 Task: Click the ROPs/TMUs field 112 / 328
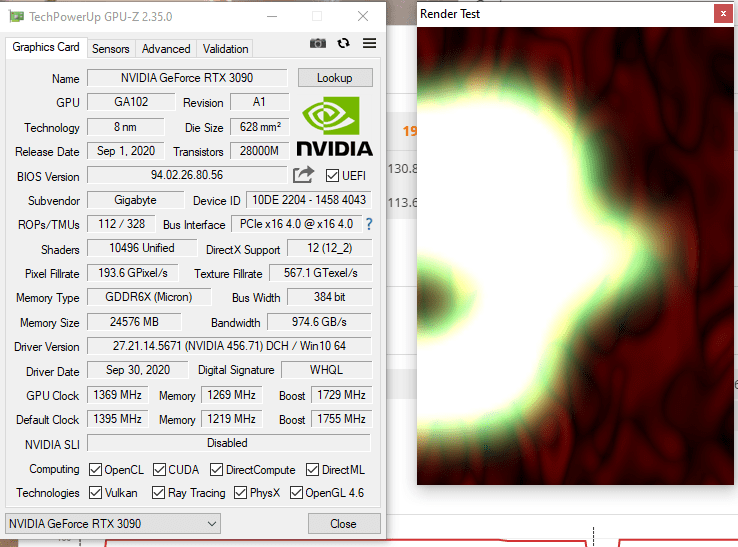[121, 224]
